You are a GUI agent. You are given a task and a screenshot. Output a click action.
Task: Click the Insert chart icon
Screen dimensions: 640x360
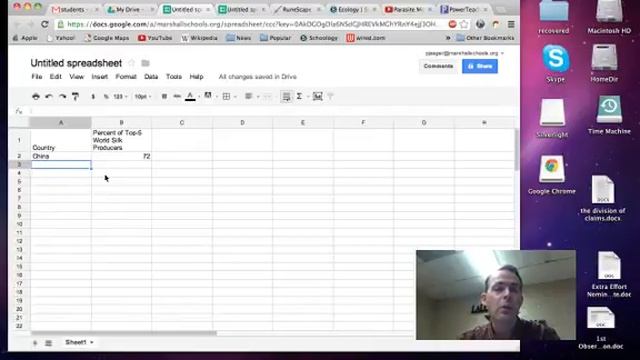click(318, 96)
